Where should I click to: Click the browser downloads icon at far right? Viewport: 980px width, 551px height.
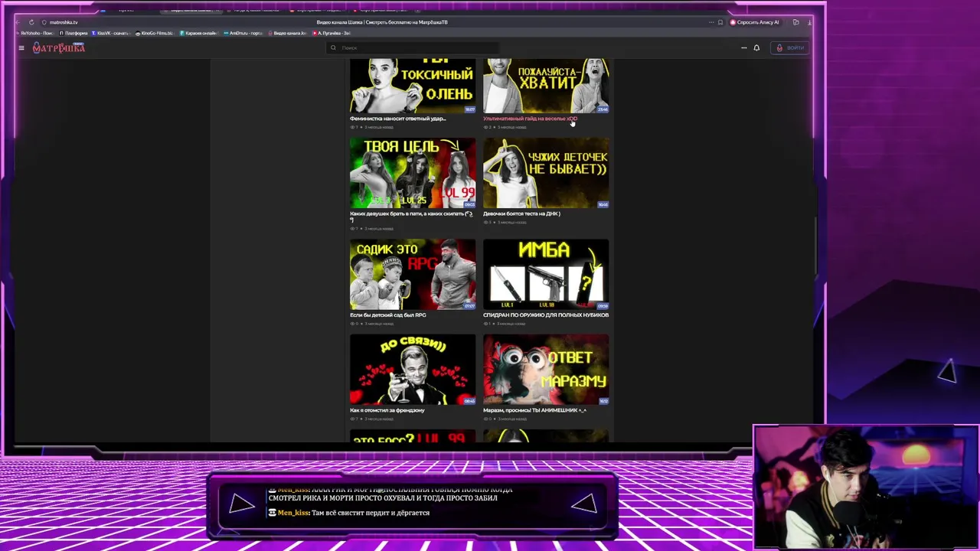click(809, 22)
